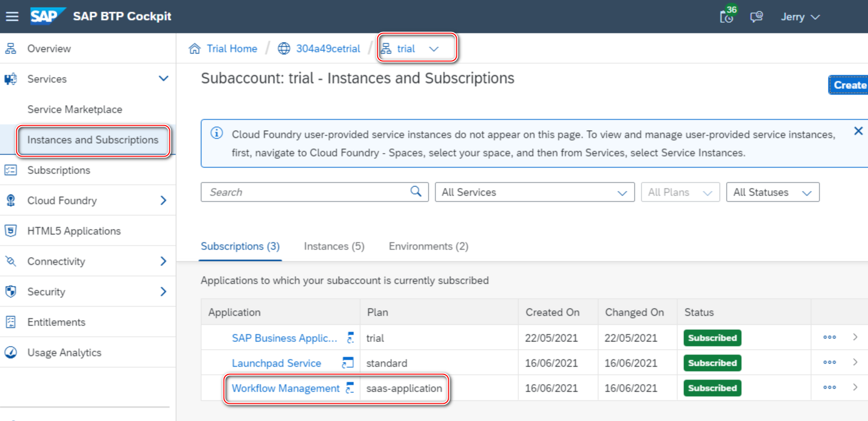The image size is (868, 421).
Task: Open the feedback chat icon in header
Action: coord(756,17)
